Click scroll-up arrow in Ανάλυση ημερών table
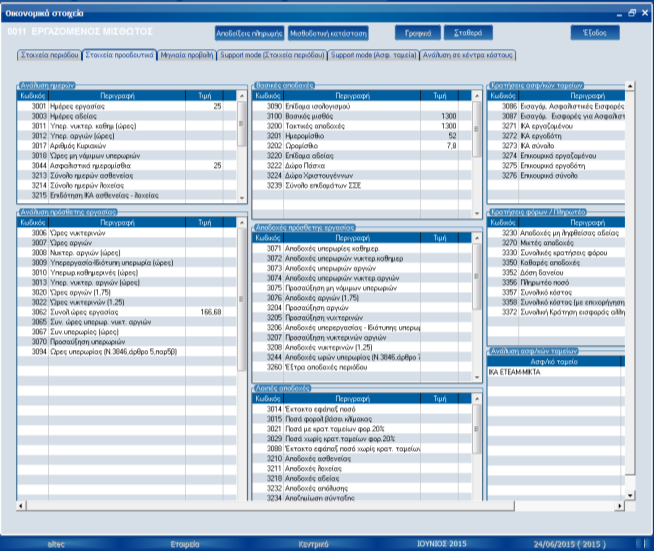Image resolution: width=654 pixels, height=551 pixels. tap(242, 96)
